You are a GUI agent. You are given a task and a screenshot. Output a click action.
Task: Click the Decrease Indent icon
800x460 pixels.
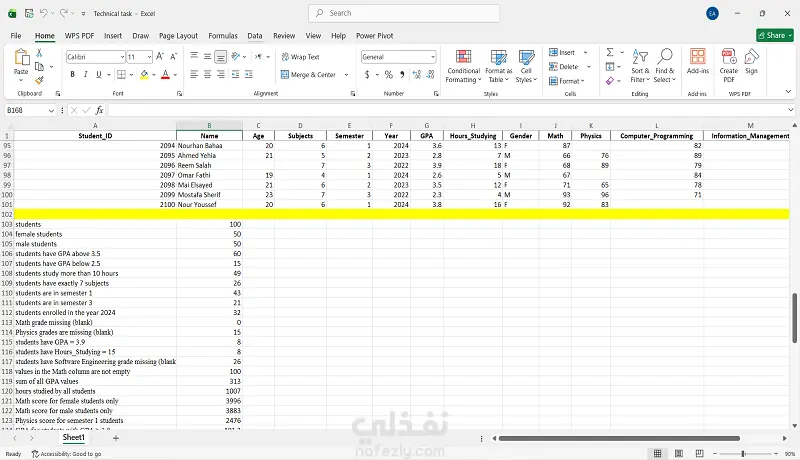[x=235, y=74]
